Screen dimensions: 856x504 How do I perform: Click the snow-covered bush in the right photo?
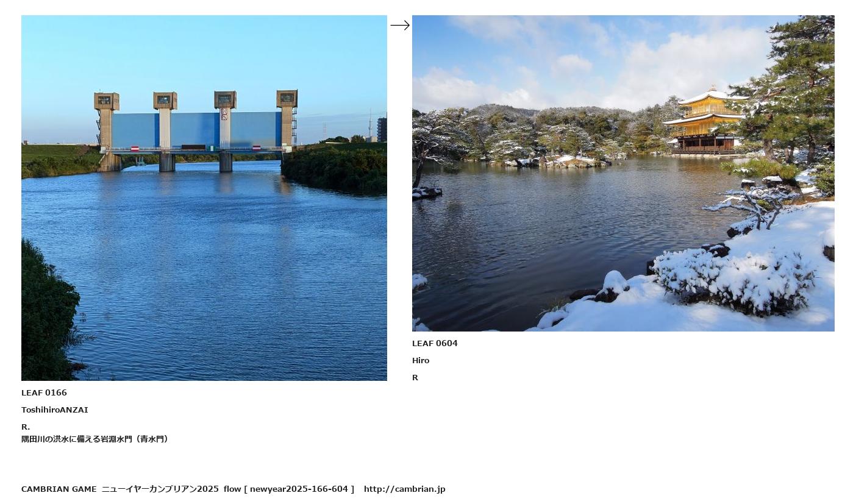(x=733, y=280)
